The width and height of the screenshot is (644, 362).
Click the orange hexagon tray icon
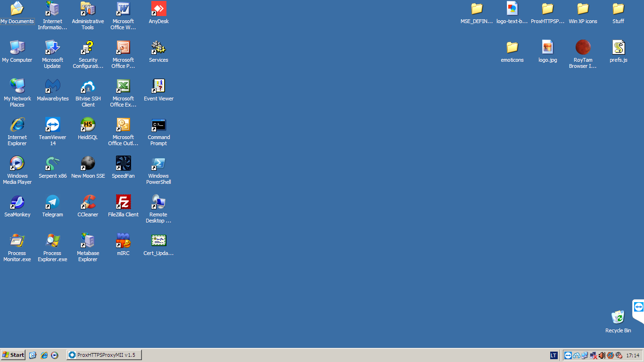click(610, 355)
